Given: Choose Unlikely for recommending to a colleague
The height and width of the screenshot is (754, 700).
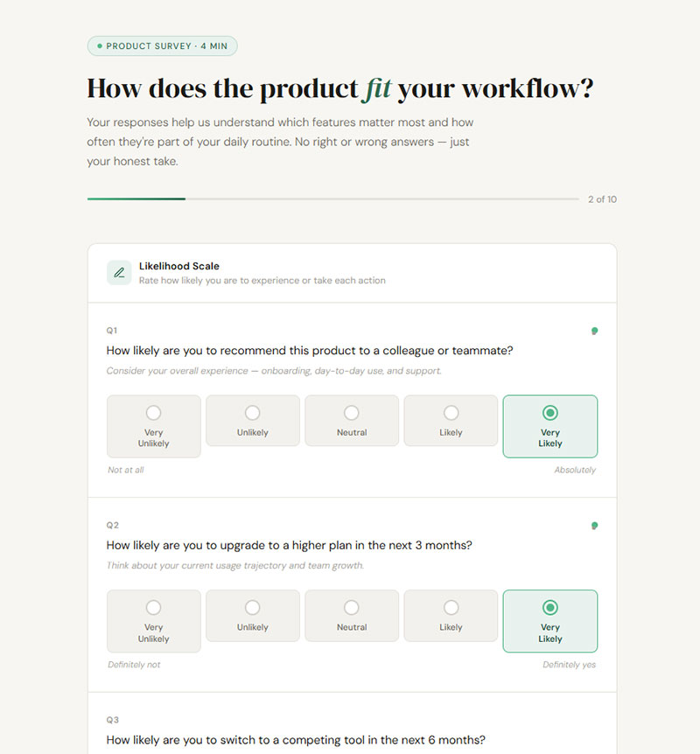Looking at the screenshot, I should tap(253, 421).
